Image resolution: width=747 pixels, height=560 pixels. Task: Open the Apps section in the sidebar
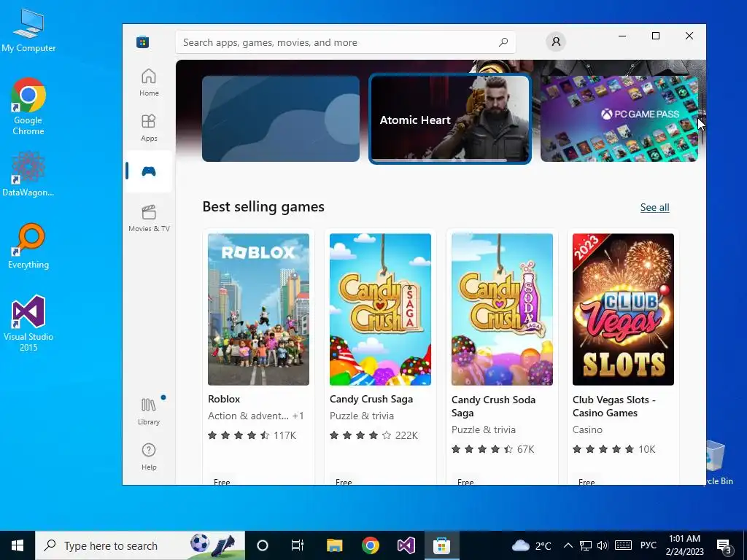click(149, 128)
